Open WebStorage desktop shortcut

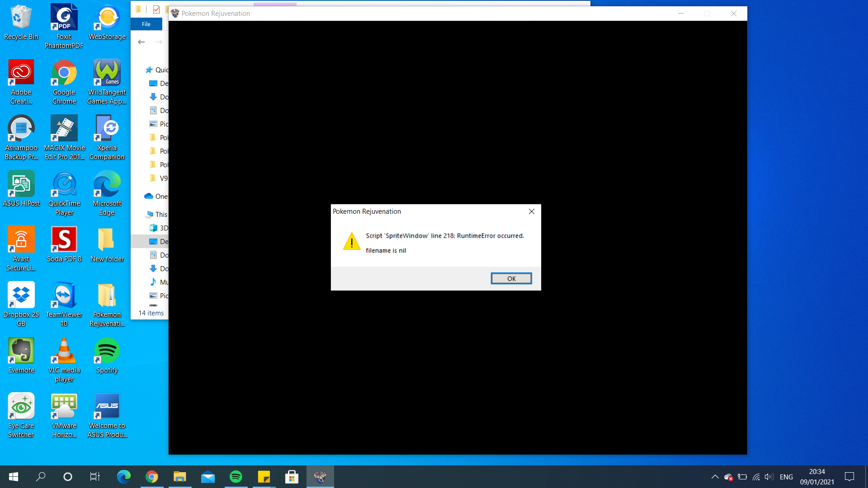[107, 23]
